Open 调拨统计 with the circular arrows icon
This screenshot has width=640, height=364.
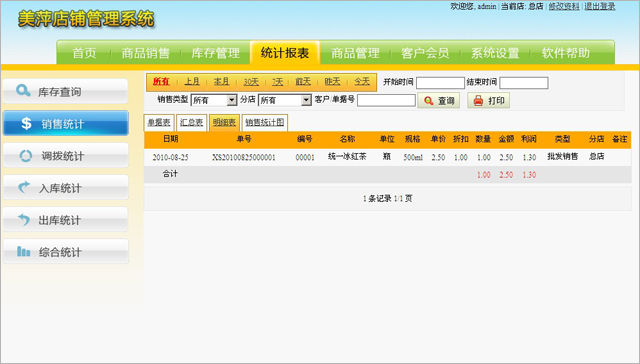(x=65, y=155)
